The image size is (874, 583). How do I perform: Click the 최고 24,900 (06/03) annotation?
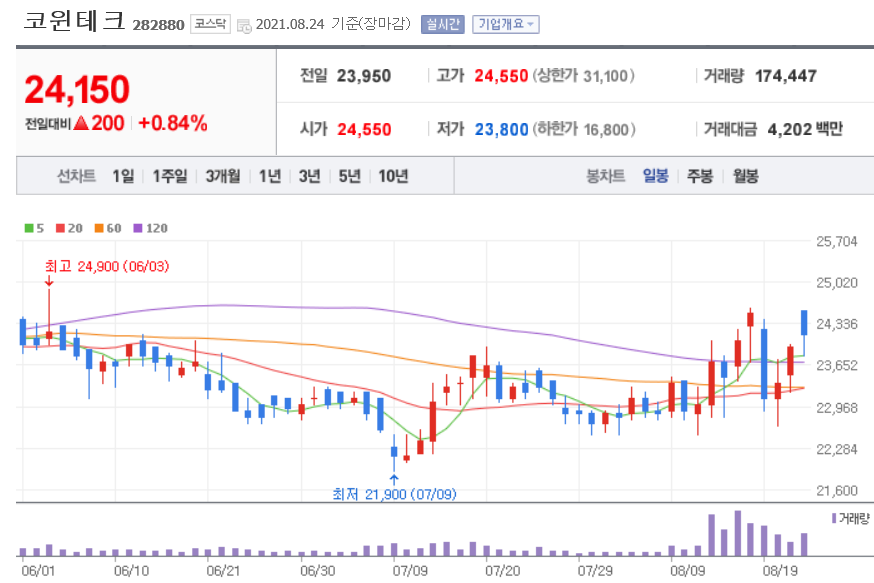[107, 266]
